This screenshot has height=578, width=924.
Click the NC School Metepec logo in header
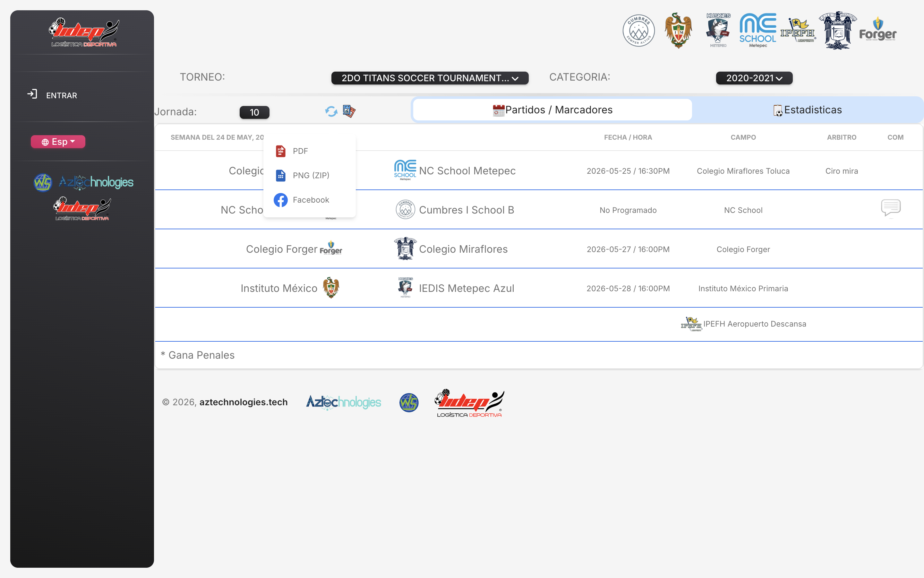757,31
